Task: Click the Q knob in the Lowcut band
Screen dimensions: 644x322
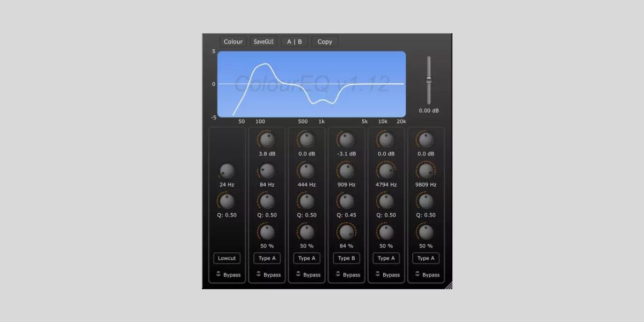Action: pos(227,201)
